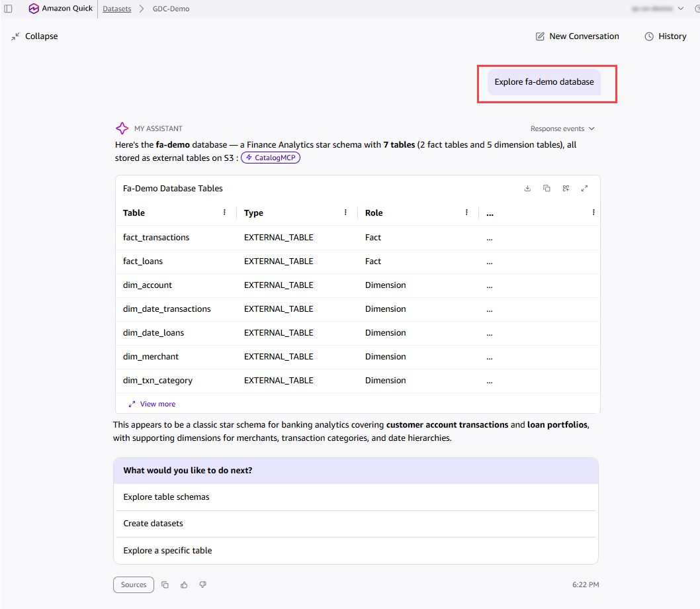The image size is (700, 609).
Task: Open conversation History
Action: pos(665,36)
